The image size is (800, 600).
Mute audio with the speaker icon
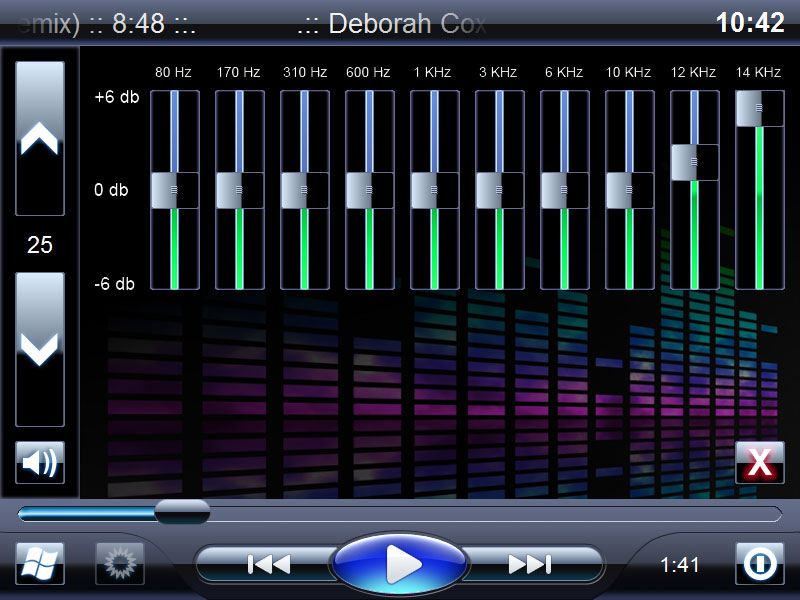(40, 463)
